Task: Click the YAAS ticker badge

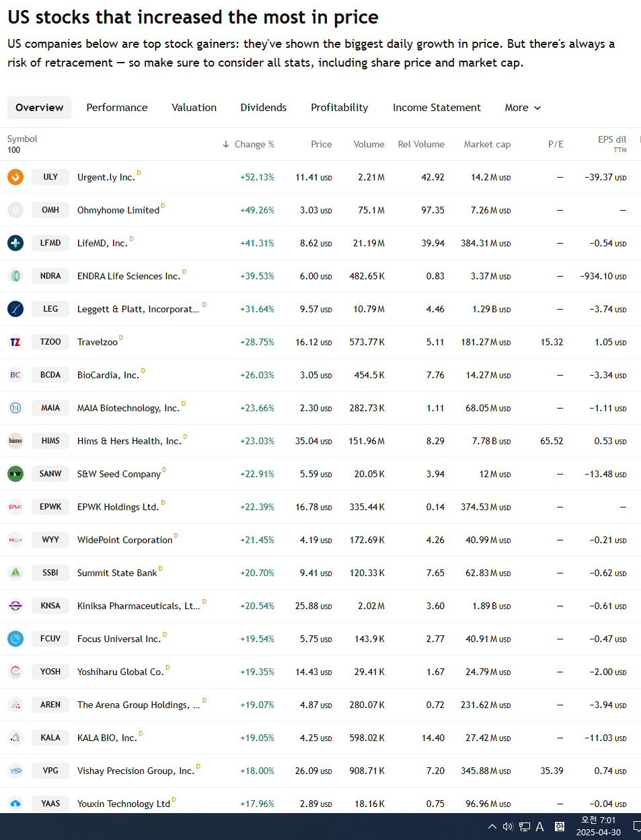Action: point(50,804)
